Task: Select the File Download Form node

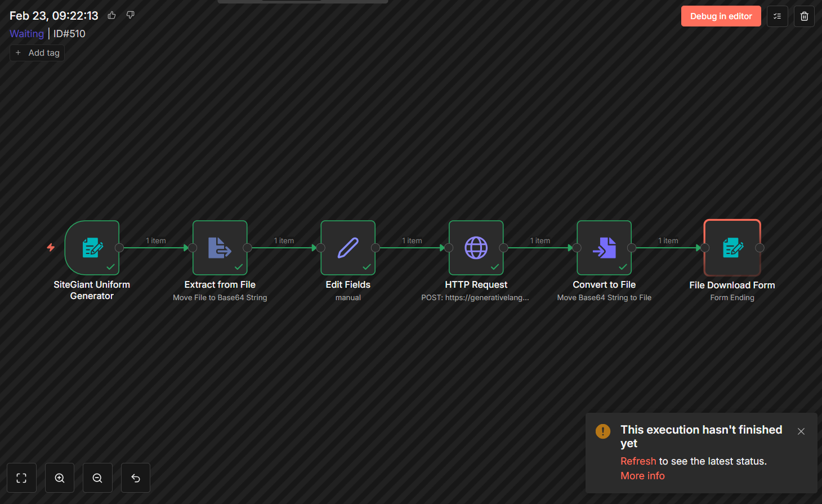Action: (x=732, y=248)
